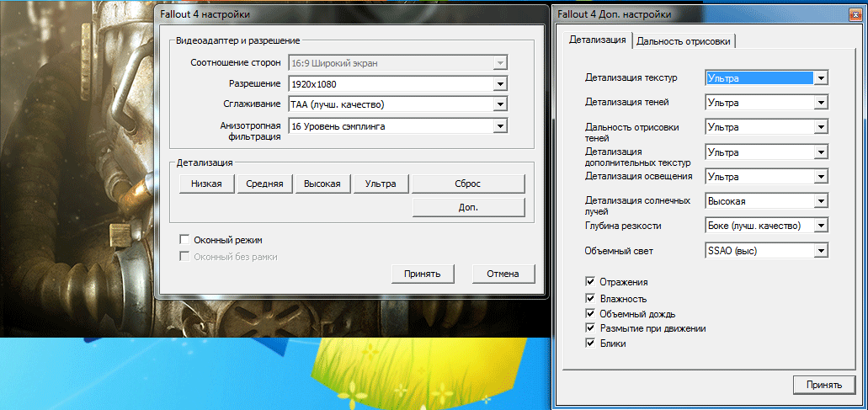Toggle the Влажность checkbox
Viewport: 868px width, 410px height.
590,299
